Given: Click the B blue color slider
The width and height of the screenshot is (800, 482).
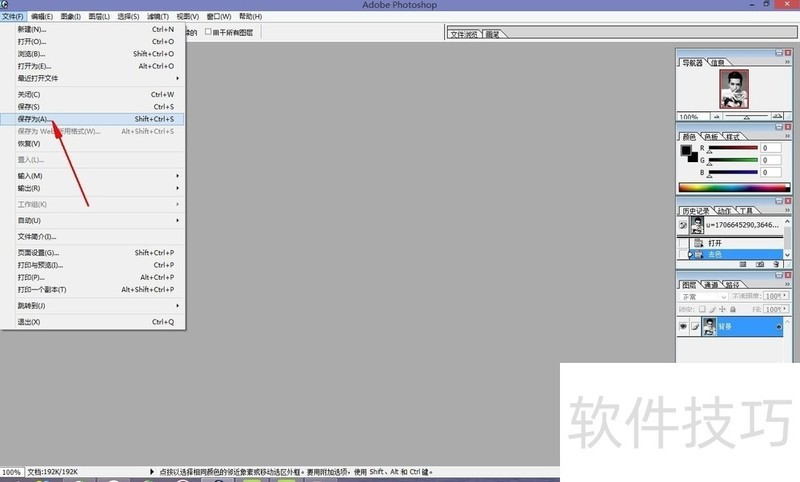Looking at the screenshot, I should [733, 172].
